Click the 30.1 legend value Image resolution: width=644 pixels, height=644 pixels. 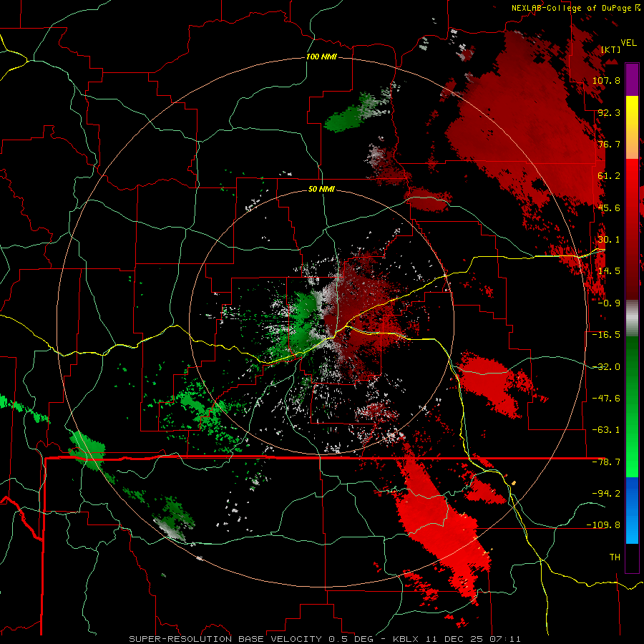tap(609, 240)
